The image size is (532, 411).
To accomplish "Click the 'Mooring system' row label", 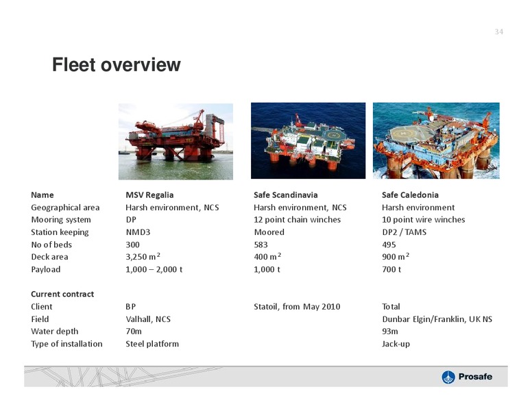I will point(61,220).
